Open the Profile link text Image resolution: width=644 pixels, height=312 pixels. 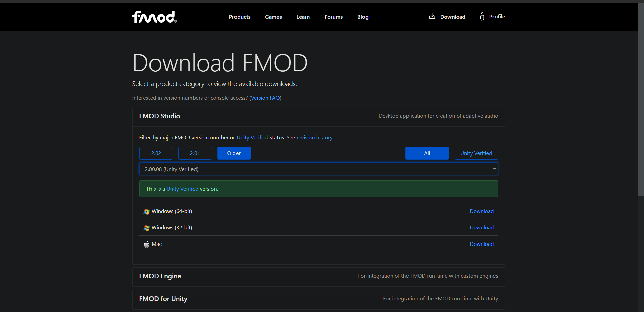pos(497,17)
